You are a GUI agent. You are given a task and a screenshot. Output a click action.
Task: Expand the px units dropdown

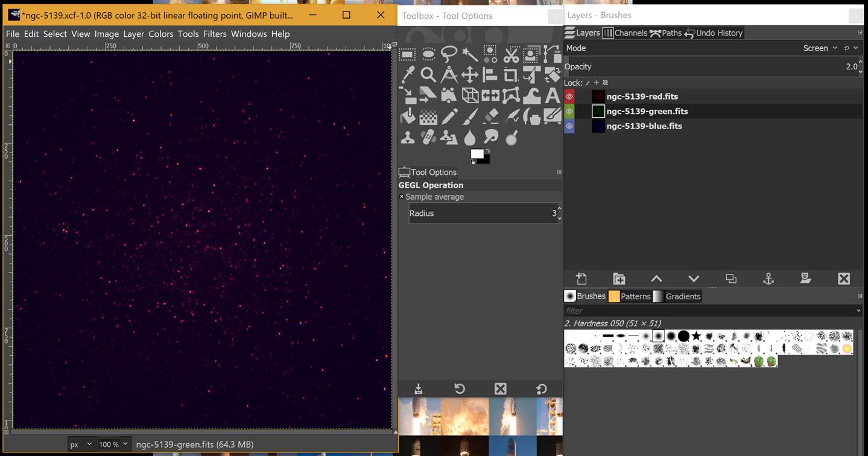coord(80,445)
